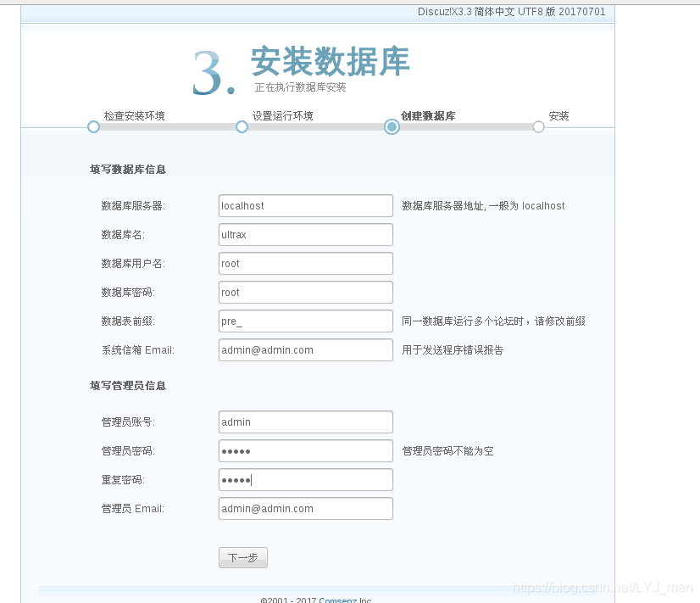Open the Comsenz Inc link
Screen dimensions: 700x603
click(x=340, y=600)
